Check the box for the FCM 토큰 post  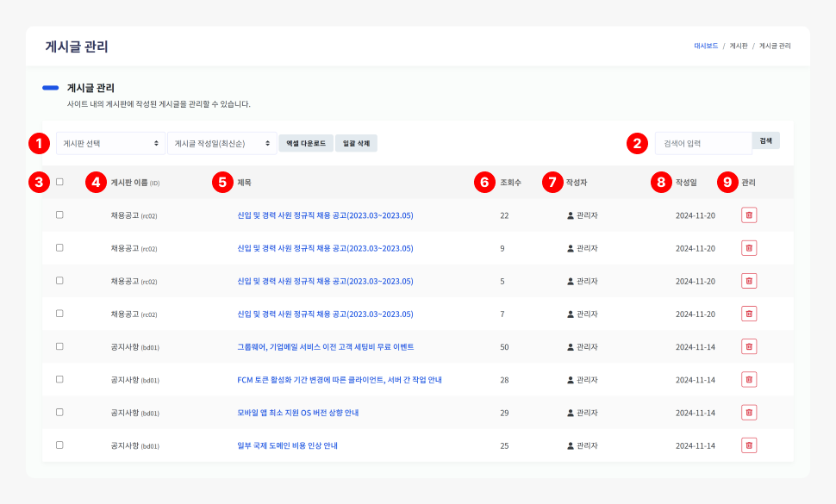(59, 379)
